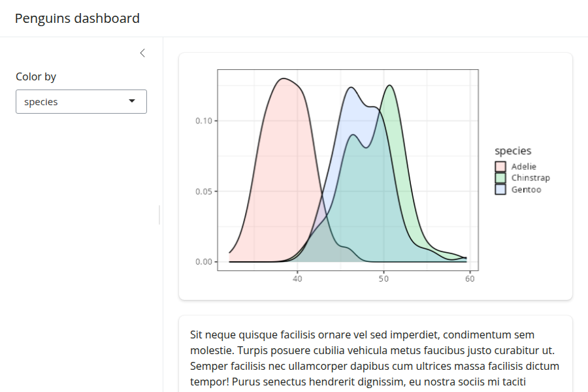Select the Adelie legend label

pos(523,167)
